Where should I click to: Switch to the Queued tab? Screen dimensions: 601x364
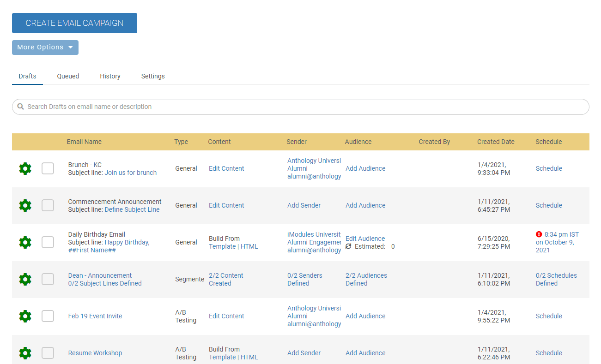pos(68,76)
